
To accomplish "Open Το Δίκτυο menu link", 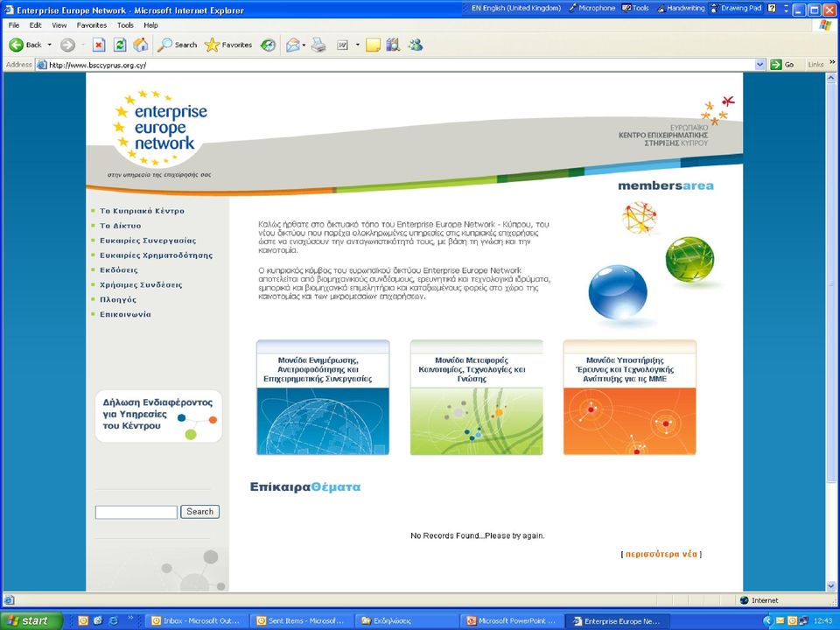I will point(121,226).
